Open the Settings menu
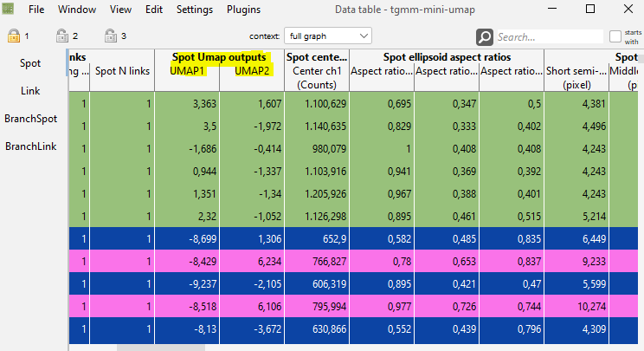The width and height of the screenshot is (644, 351). (x=195, y=9)
